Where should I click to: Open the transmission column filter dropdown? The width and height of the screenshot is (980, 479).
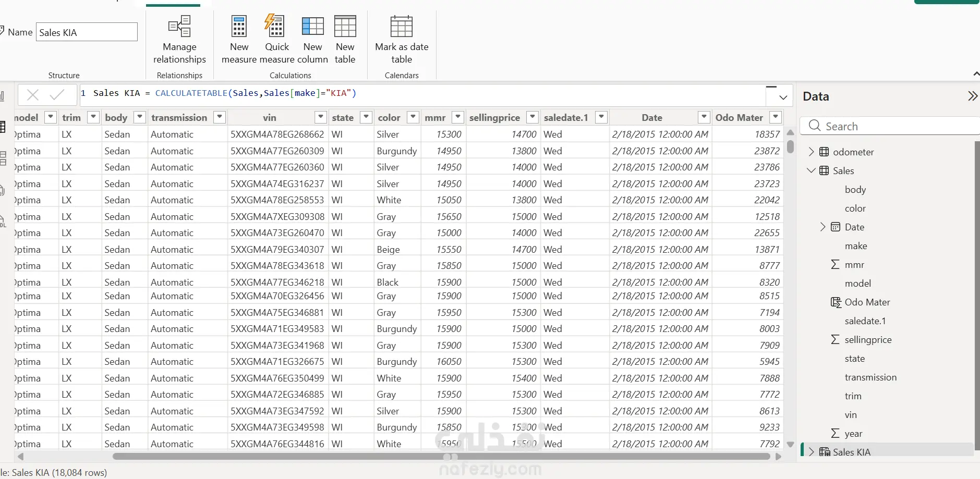click(220, 117)
